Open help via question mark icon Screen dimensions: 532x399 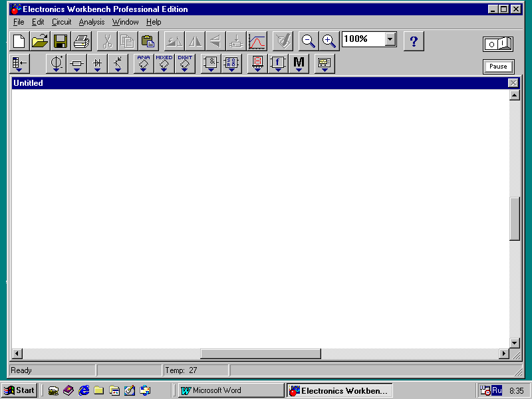(414, 41)
